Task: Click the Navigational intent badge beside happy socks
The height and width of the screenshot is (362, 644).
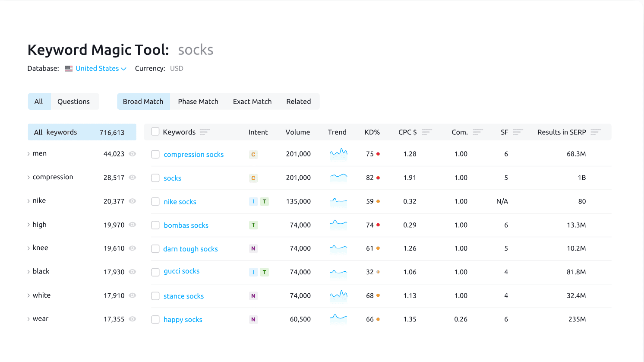Action: tap(253, 319)
